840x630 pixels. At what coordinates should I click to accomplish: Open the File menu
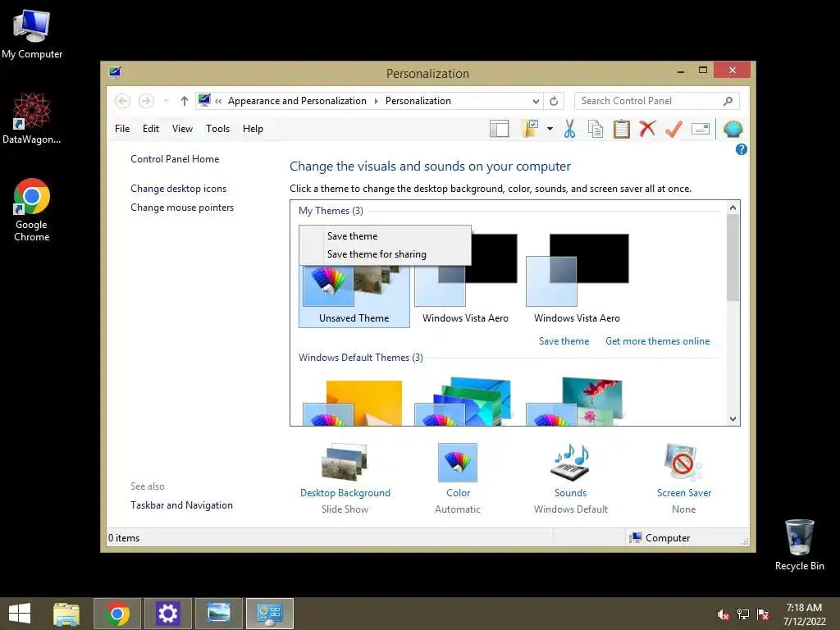(122, 129)
